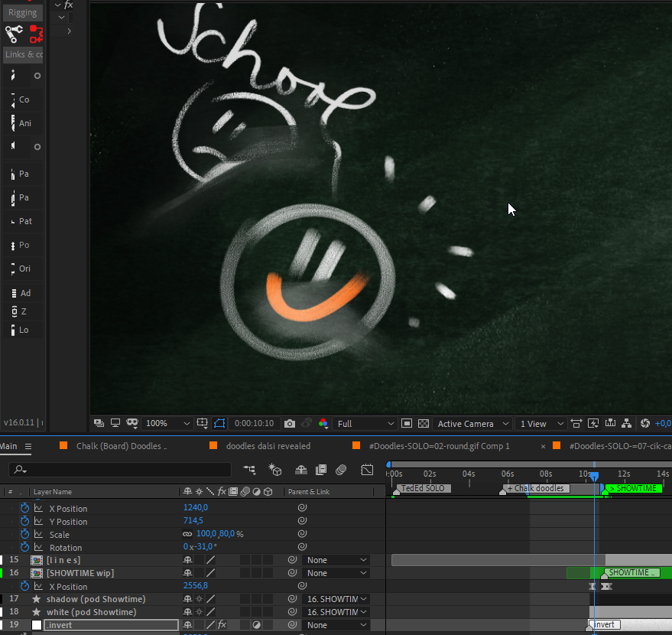Toggle hide shy layers icon
The height and width of the screenshot is (635, 672).
pyautogui.click(x=301, y=470)
